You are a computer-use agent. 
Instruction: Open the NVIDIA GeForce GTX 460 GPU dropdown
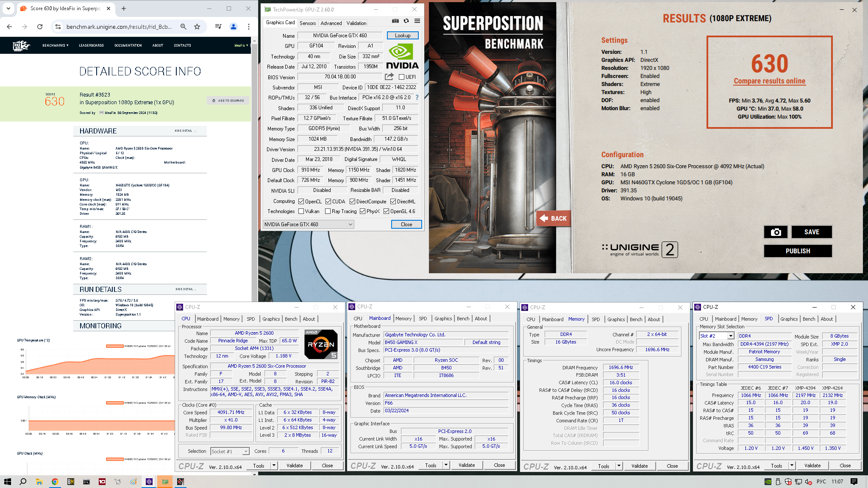coord(308,225)
